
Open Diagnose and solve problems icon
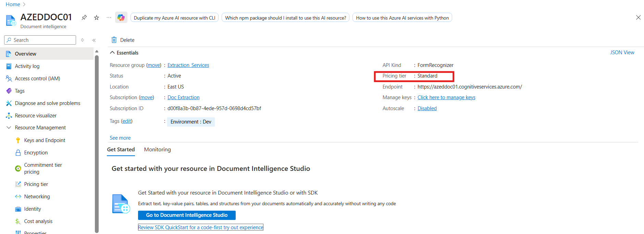[9, 103]
